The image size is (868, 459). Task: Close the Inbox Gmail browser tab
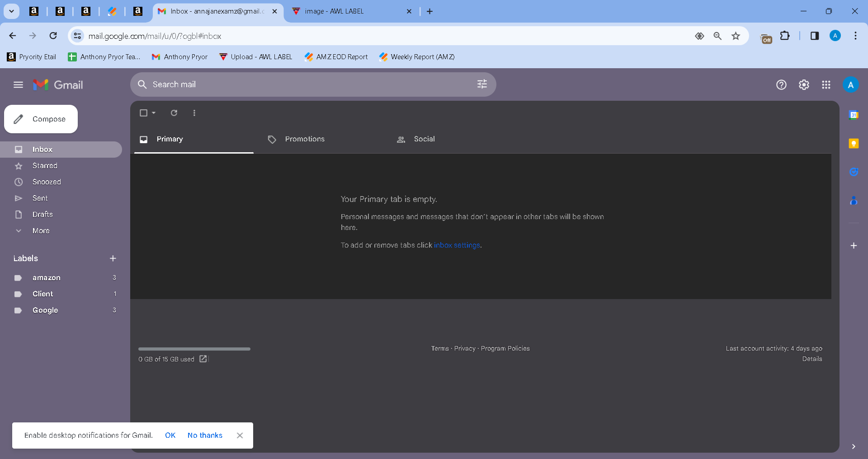[274, 11]
